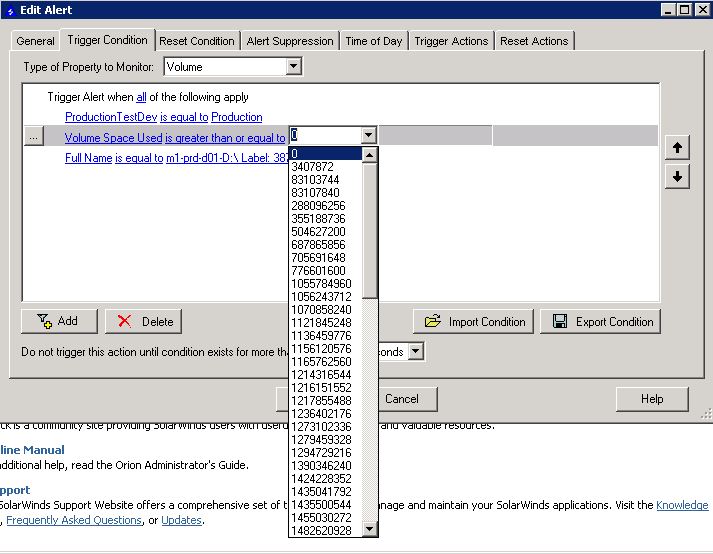
Task: Collapse the value combo box arrow
Action: pyautogui.click(x=369, y=136)
